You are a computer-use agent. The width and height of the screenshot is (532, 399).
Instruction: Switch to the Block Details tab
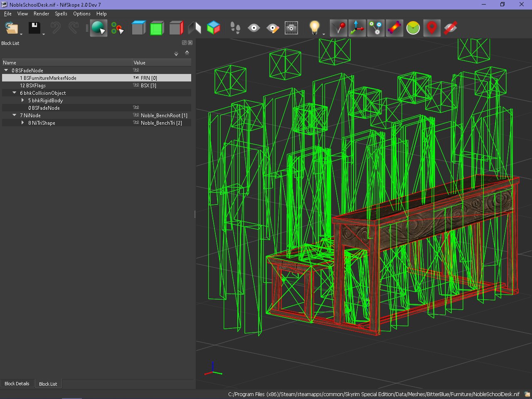tap(17, 384)
